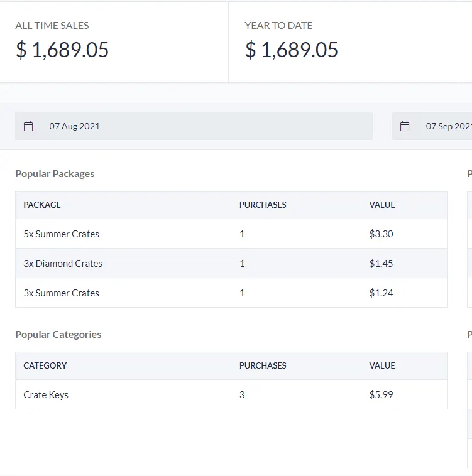Select the 3x Summer Crates package row
This screenshot has width=472, height=476.
click(x=231, y=293)
